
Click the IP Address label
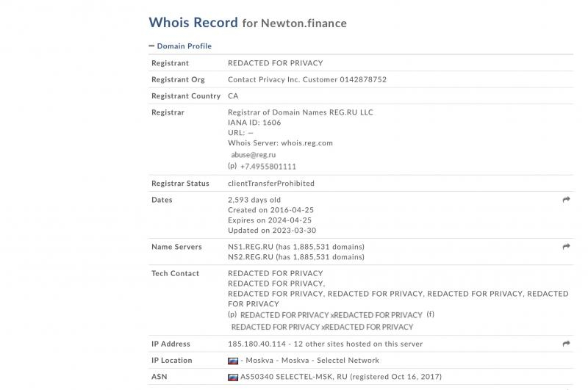(171, 344)
